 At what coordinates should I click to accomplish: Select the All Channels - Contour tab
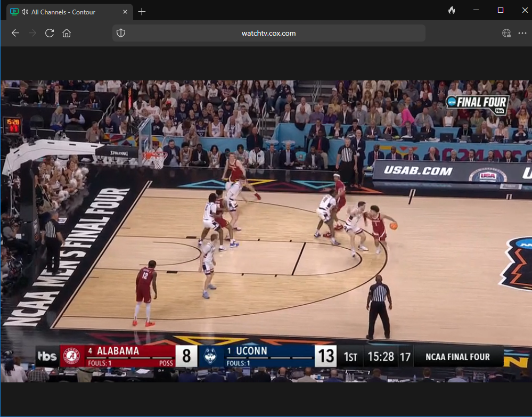(70, 12)
